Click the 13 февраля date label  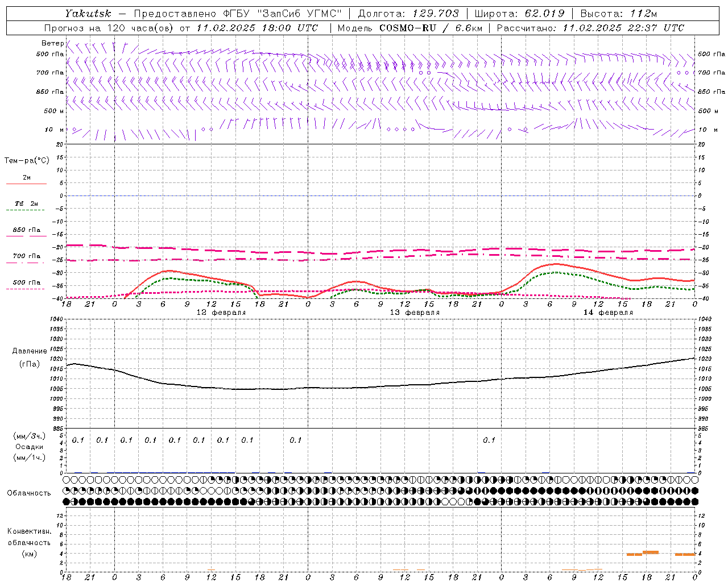click(x=415, y=313)
